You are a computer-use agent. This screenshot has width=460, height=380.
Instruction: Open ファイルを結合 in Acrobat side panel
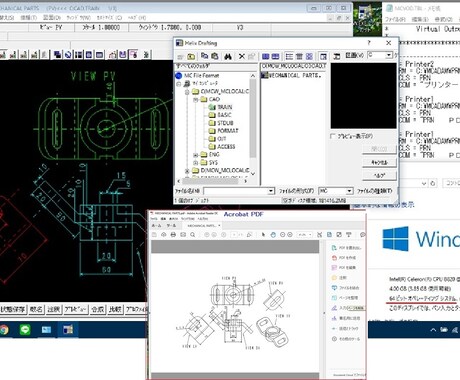[x=345, y=288]
